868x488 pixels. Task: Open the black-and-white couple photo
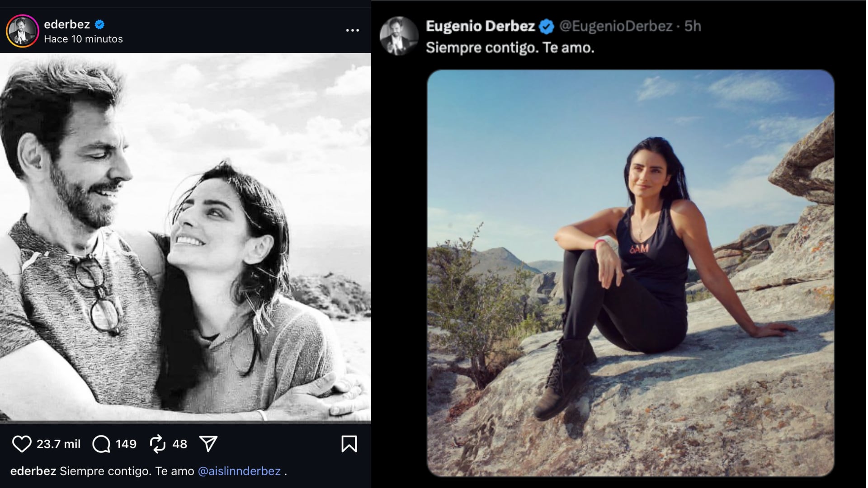pyautogui.click(x=185, y=237)
